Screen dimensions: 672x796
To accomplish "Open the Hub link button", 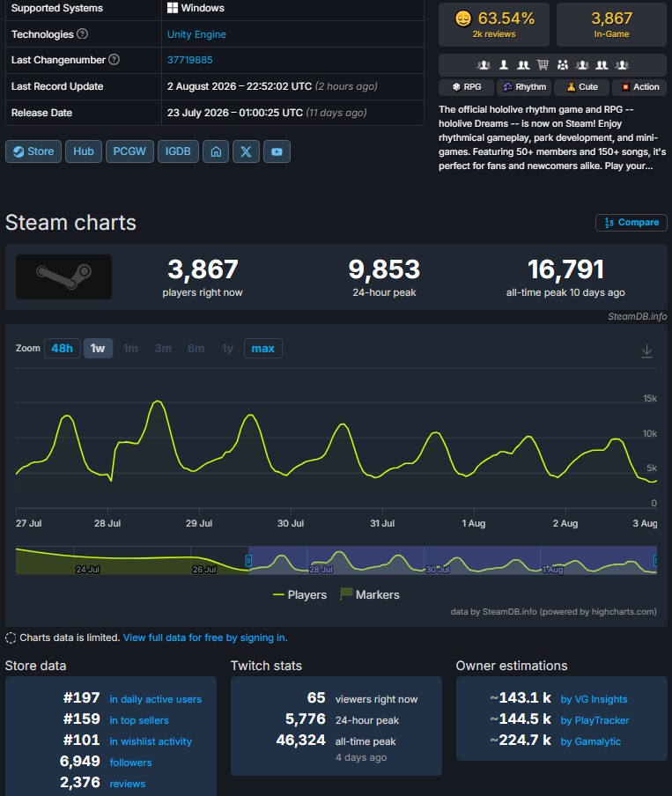I will (x=84, y=151).
